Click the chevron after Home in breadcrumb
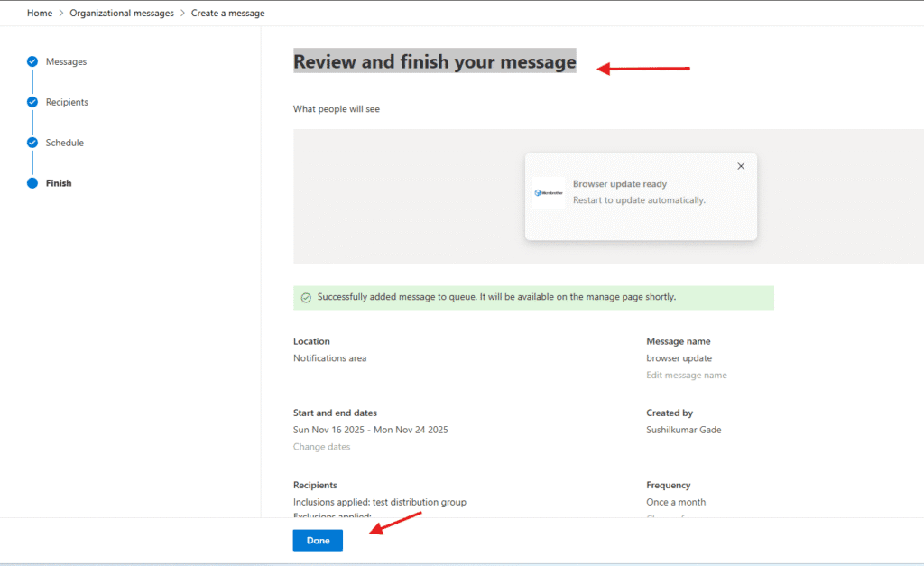The width and height of the screenshot is (924, 566). [x=61, y=14]
